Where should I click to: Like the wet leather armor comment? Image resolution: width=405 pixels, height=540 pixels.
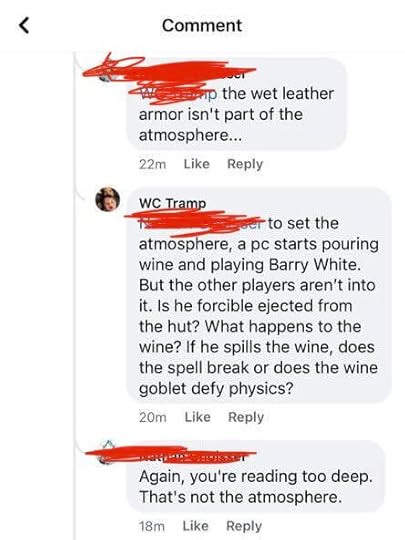pyautogui.click(x=197, y=164)
